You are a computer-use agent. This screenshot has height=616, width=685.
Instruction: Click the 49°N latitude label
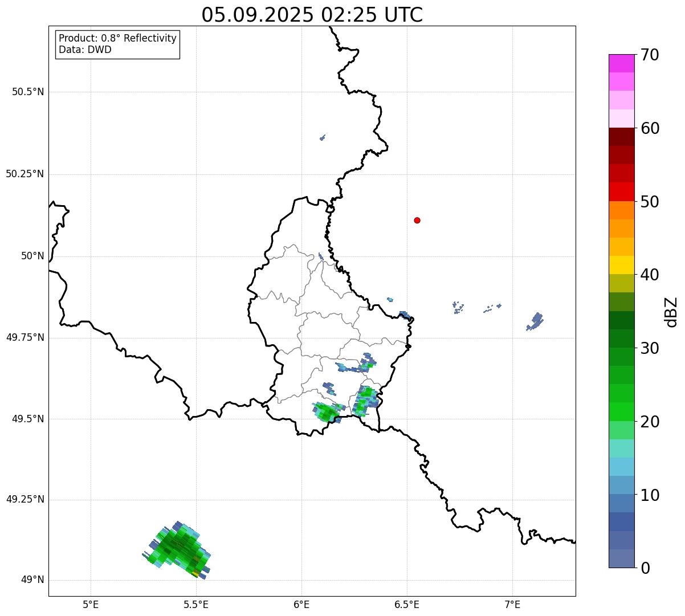(32, 580)
